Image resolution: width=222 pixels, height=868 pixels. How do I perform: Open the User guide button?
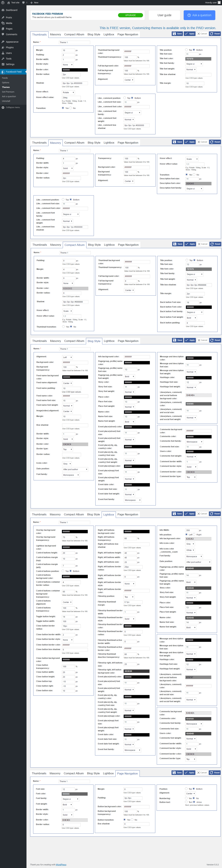click(164, 15)
